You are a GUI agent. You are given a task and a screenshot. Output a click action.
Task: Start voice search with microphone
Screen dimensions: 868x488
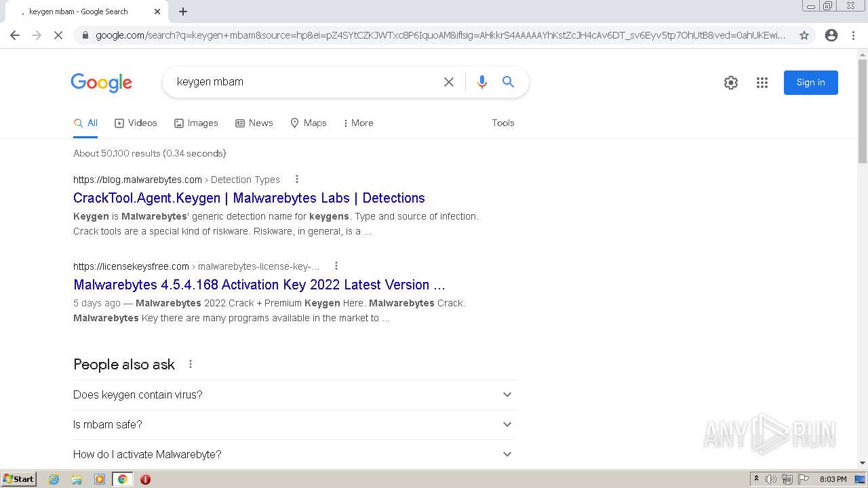coord(482,82)
